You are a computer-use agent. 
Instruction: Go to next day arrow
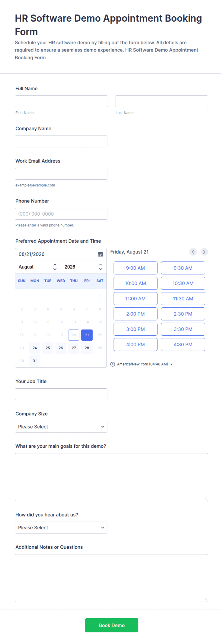click(x=204, y=252)
